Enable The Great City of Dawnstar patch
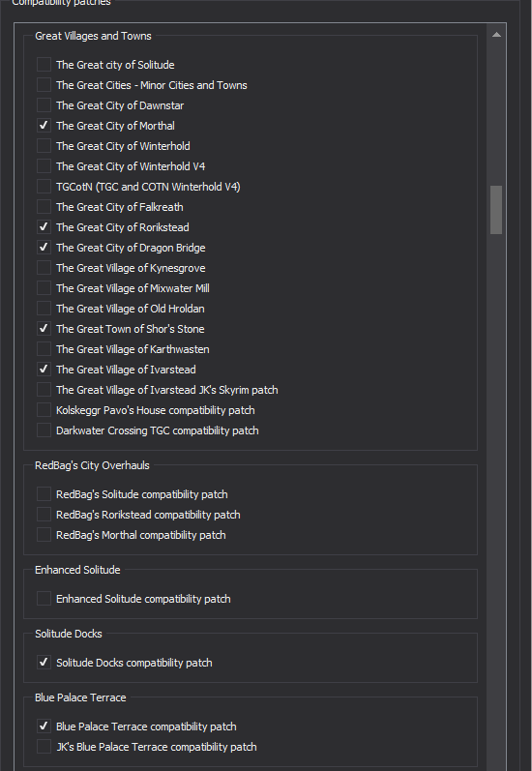This screenshot has width=532, height=771. [x=44, y=105]
